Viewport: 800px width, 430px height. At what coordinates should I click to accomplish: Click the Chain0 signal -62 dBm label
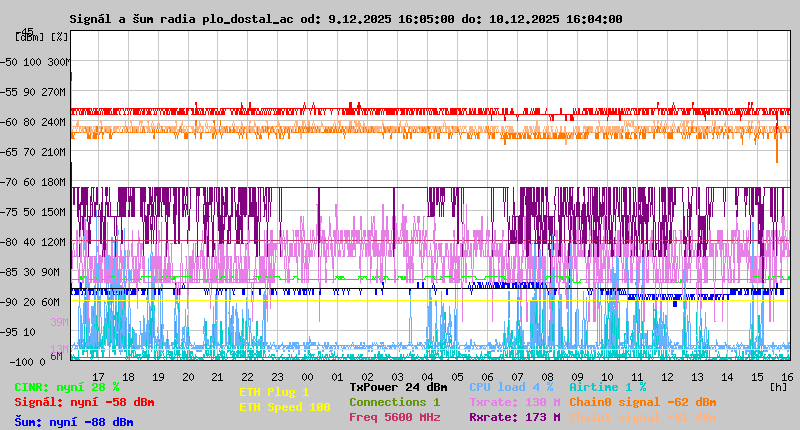(642, 402)
